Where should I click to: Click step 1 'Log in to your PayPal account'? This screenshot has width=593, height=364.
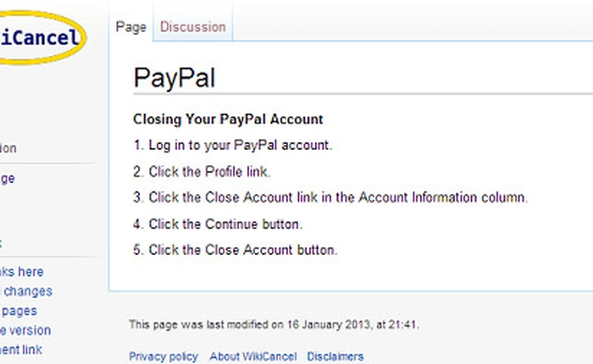pos(233,146)
